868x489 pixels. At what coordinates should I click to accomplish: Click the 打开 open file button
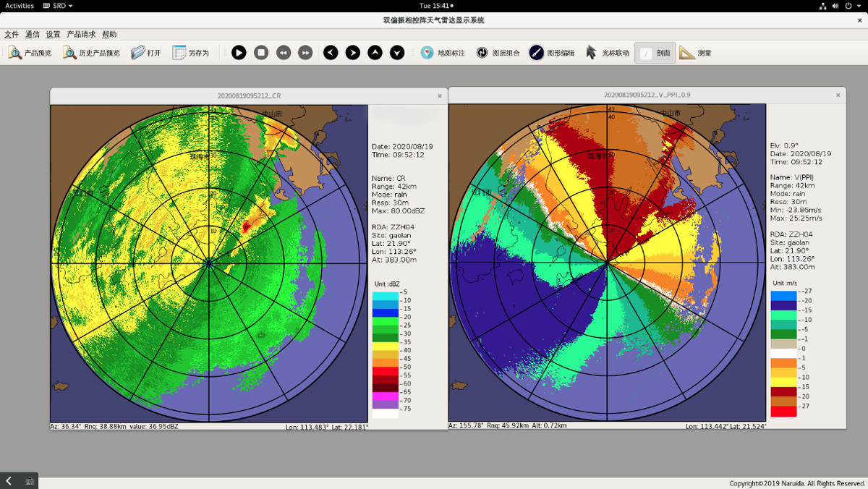146,53
